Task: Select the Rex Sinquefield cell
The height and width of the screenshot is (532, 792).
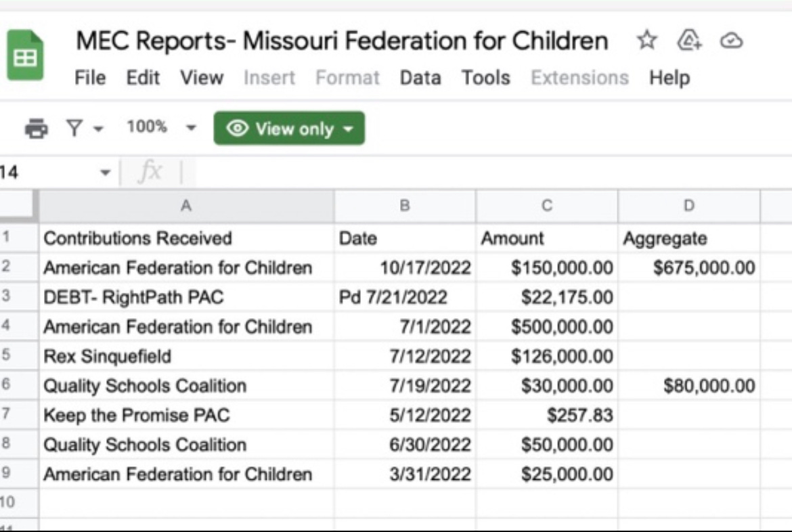Action: pyautogui.click(x=186, y=356)
